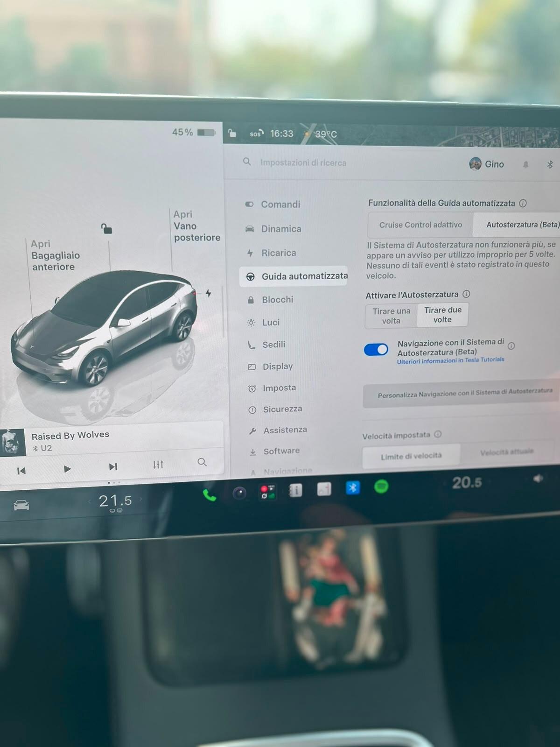
Task: Tap the charge port lightning icon
Action: [208, 293]
